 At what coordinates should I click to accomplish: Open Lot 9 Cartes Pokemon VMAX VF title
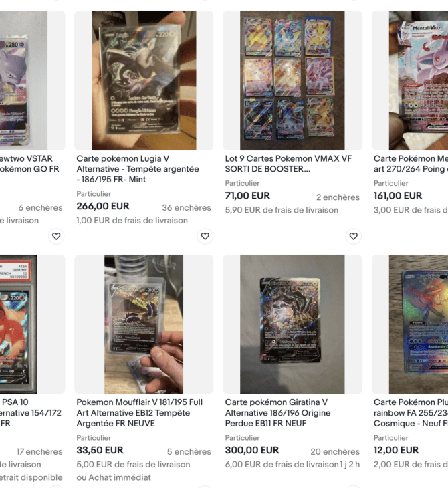[x=288, y=164]
